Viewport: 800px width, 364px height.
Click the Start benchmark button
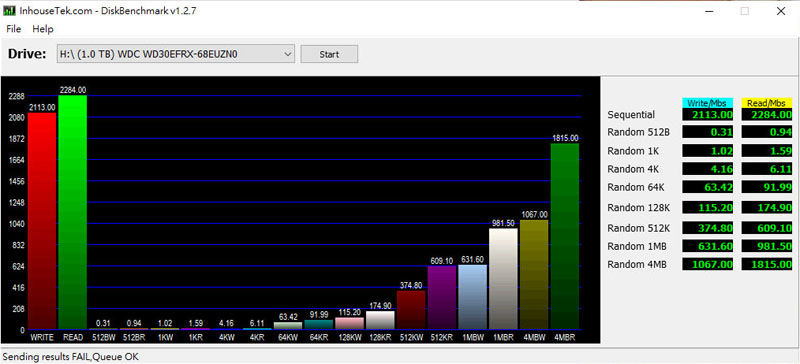(329, 54)
